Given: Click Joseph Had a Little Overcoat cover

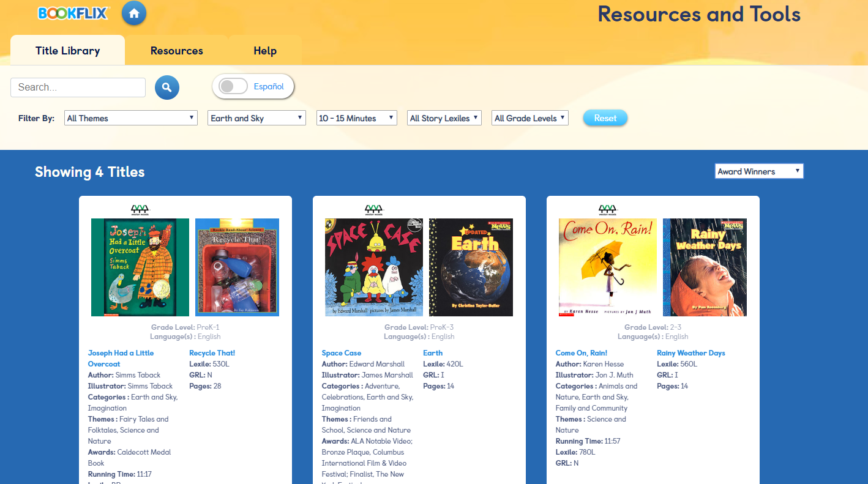Looking at the screenshot, I should 140,267.
